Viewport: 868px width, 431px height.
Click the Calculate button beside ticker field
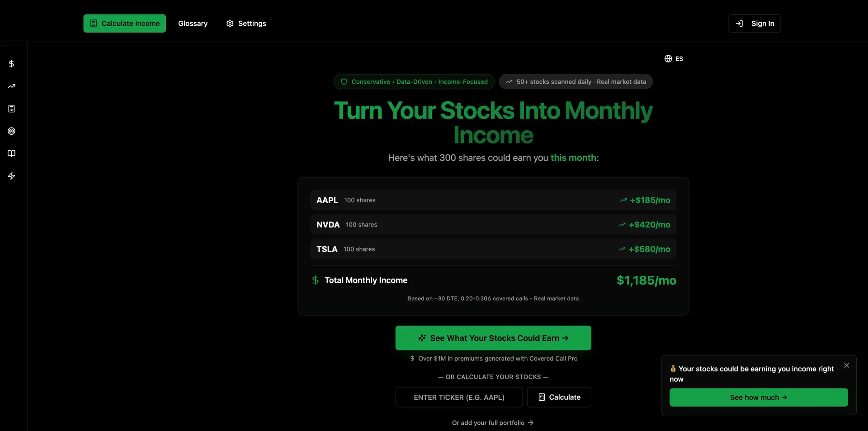(x=559, y=397)
